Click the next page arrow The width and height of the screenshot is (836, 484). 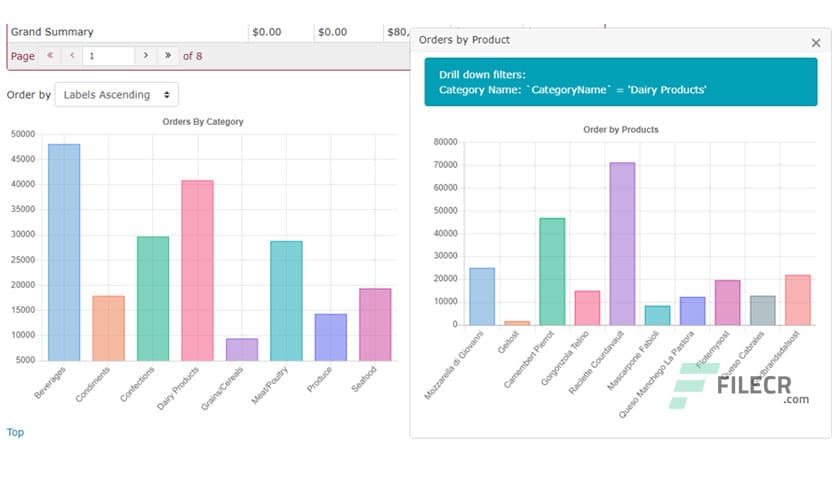point(146,56)
